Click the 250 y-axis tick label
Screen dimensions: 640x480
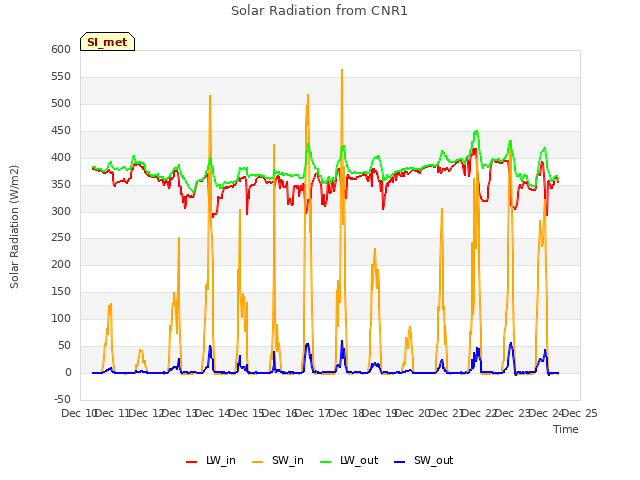click(61, 238)
